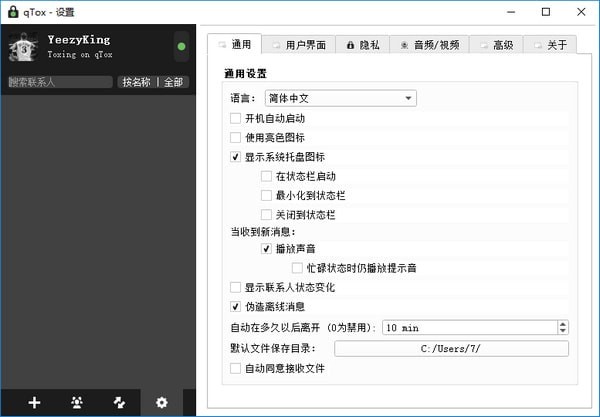
Task: Check 关闭到状态栏 option
Action: [x=266, y=215]
